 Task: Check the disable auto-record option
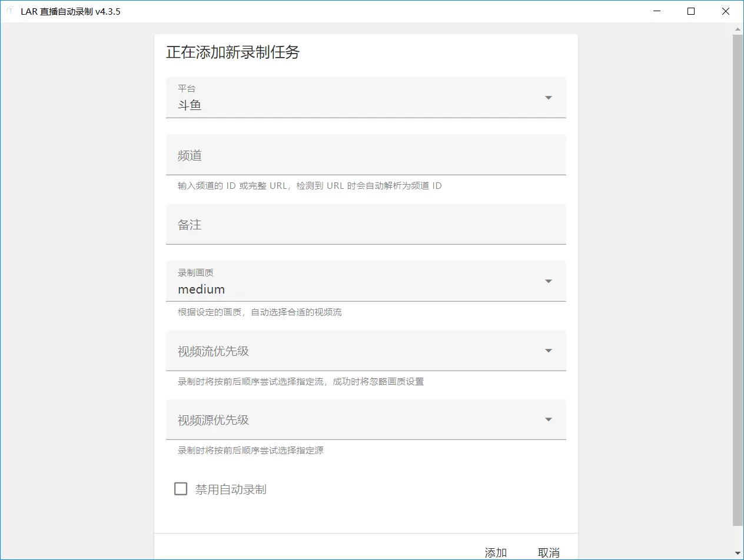[180, 488]
